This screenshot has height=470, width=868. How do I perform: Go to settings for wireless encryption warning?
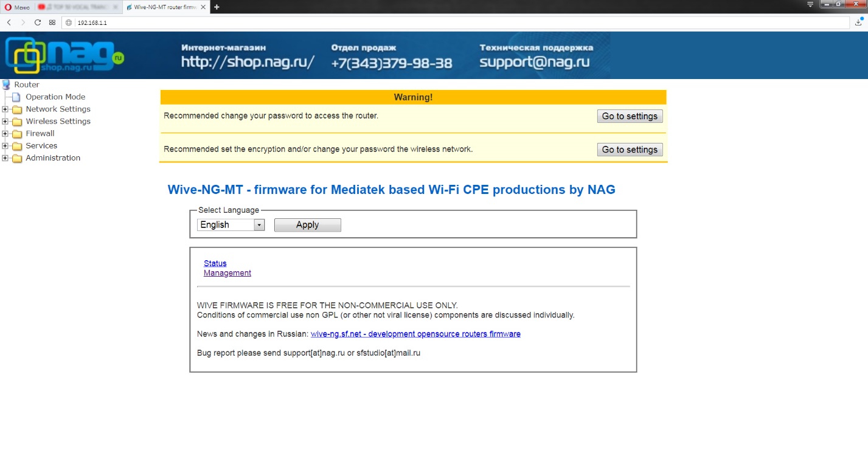pyautogui.click(x=630, y=150)
